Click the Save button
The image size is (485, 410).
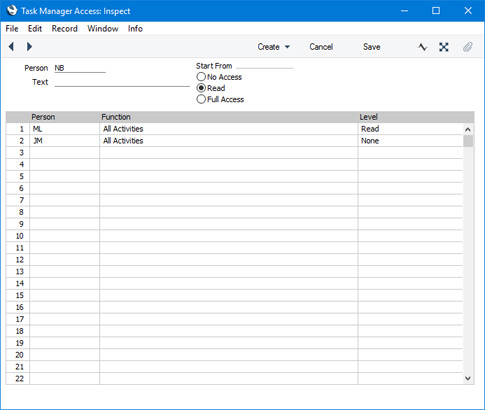[x=372, y=47]
